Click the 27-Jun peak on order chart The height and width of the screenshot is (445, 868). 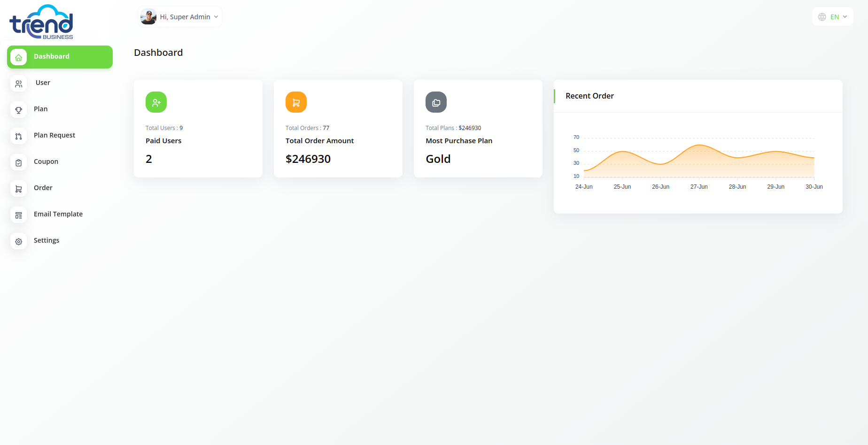click(x=699, y=145)
